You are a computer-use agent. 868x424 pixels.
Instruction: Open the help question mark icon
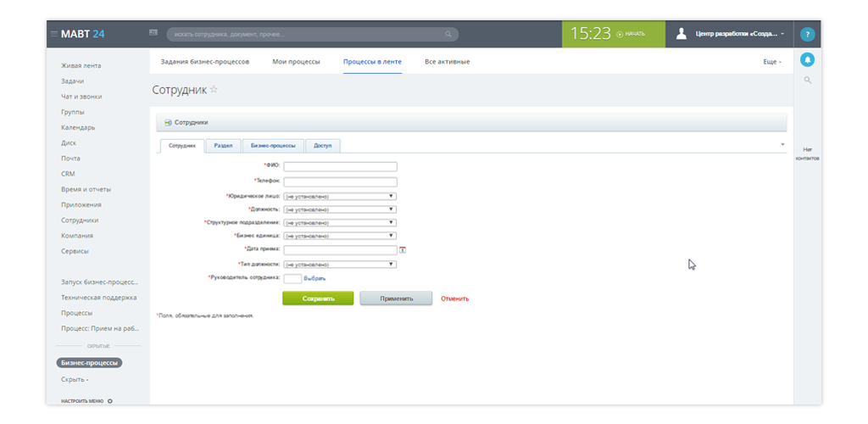click(807, 34)
